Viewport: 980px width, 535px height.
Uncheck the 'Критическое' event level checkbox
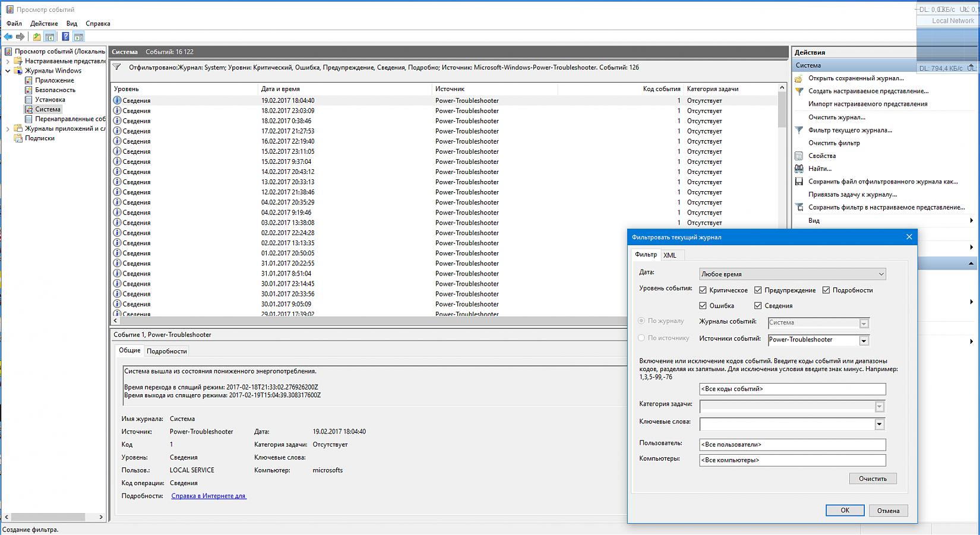tap(703, 290)
